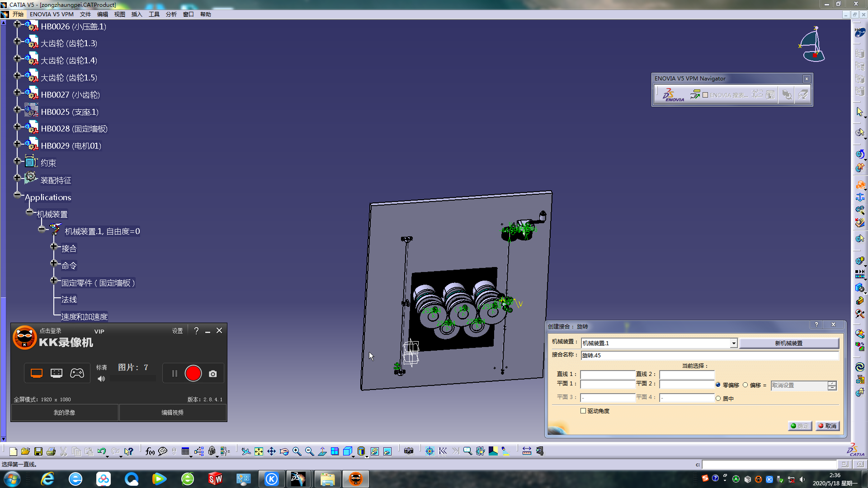Enable the 驱动角度 checkbox
The image size is (868, 488).
(583, 411)
